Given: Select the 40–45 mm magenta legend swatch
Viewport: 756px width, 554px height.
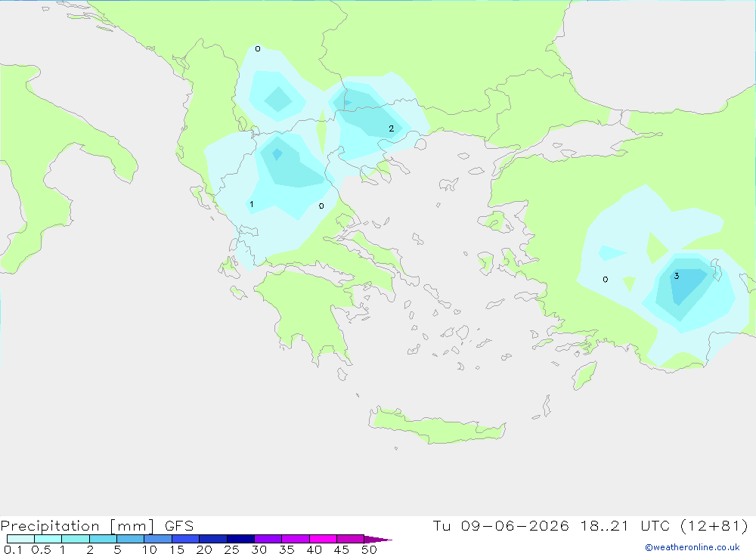Looking at the screenshot, I should point(323,539).
